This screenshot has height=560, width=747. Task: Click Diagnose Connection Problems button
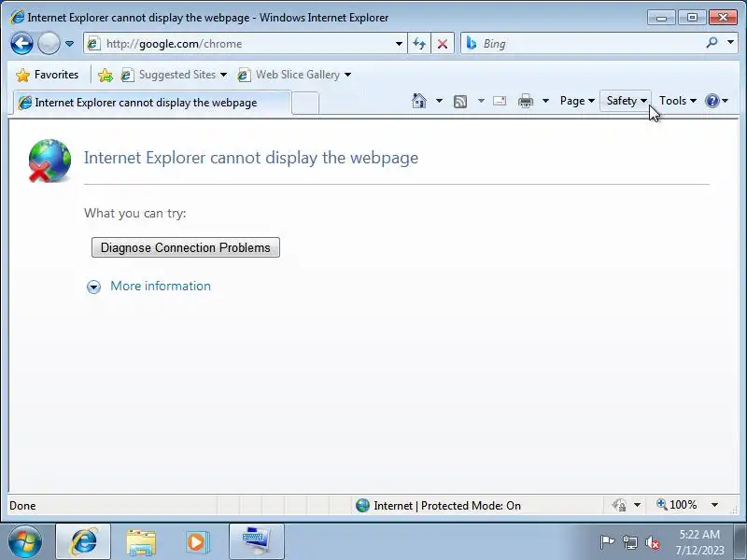click(x=186, y=247)
